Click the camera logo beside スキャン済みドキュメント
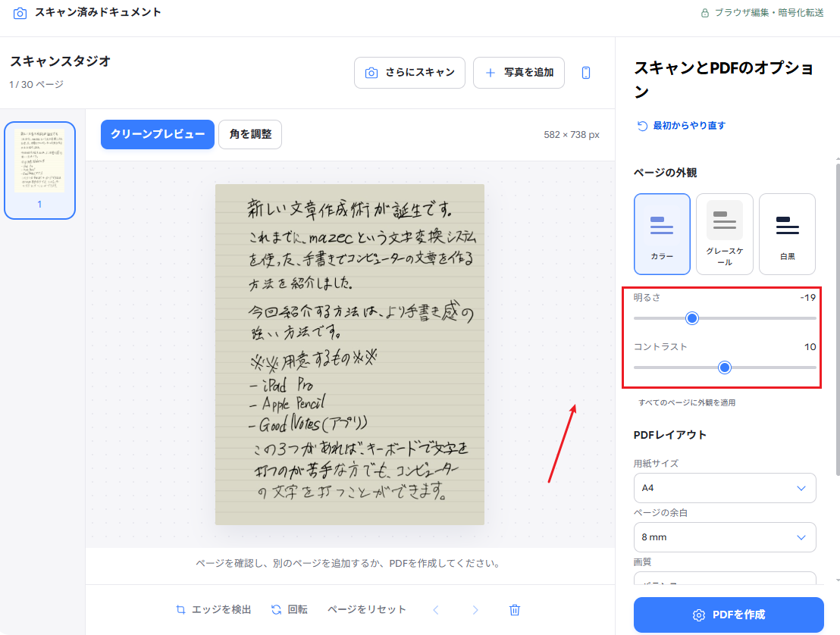Image resolution: width=840 pixels, height=635 pixels. click(20, 14)
